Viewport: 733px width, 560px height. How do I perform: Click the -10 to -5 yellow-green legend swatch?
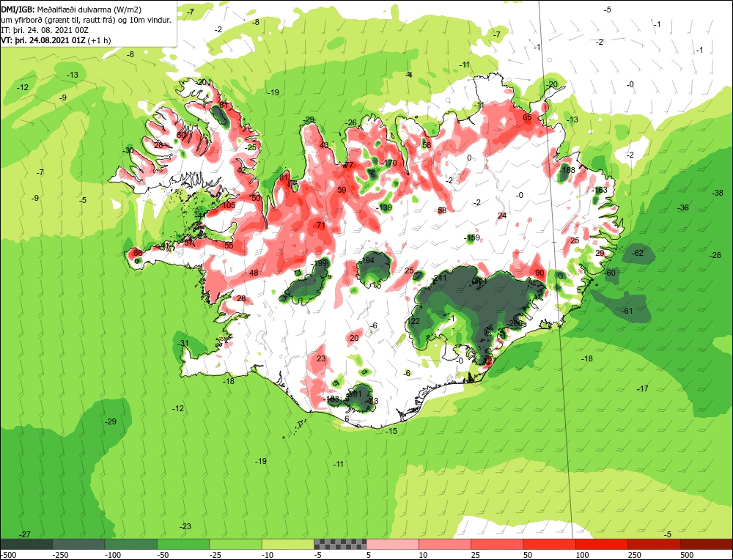288,544
